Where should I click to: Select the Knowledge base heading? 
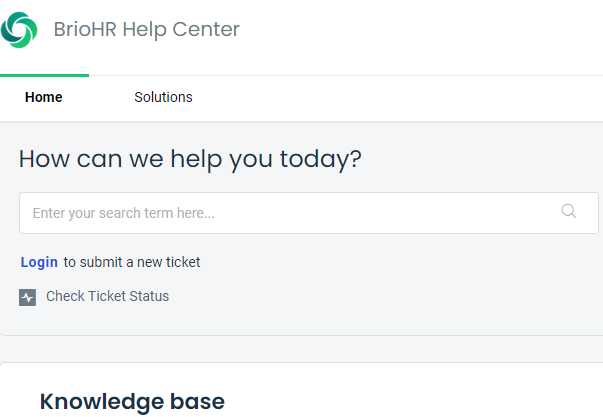coord(132,402)
